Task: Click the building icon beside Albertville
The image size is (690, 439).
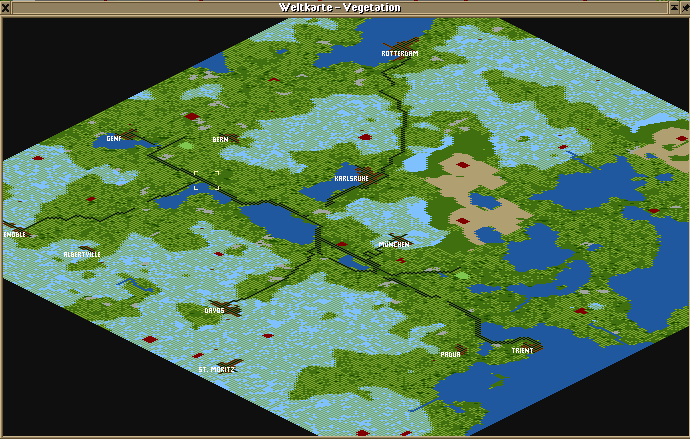Action: click(88, 247)
